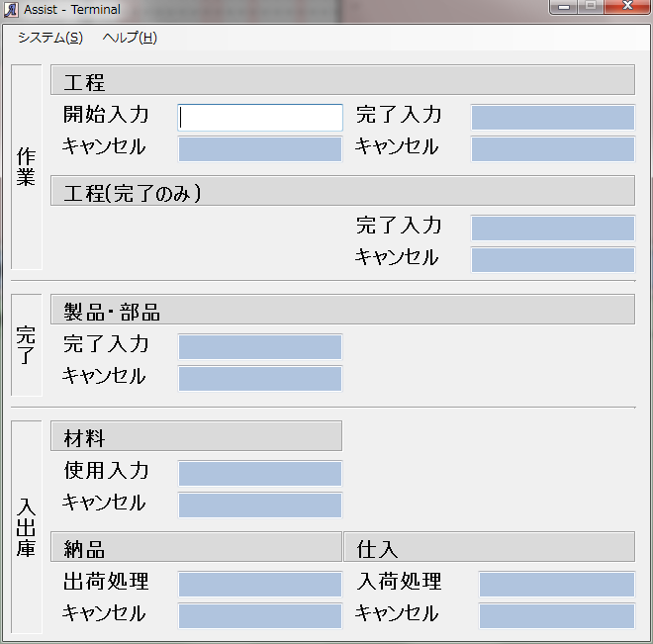Minimize the Assist Terminal window
This screenshot has width=653, height=644.
pyautogui.click(x=564, y=7)
